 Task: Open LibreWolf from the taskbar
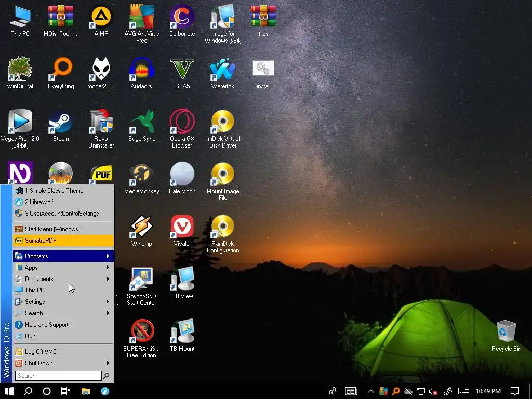(105, 391)
